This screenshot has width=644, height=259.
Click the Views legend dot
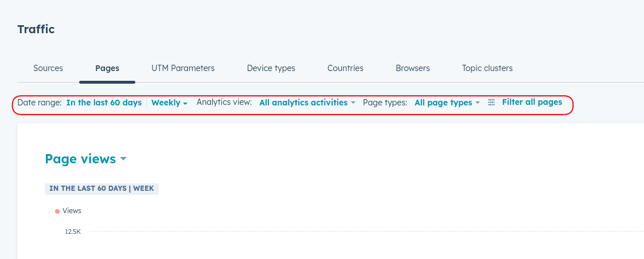coord(57,211)
